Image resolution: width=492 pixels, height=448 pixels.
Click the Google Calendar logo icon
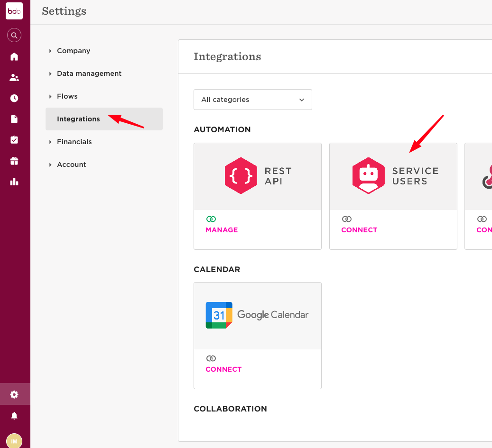click(219, 315)
